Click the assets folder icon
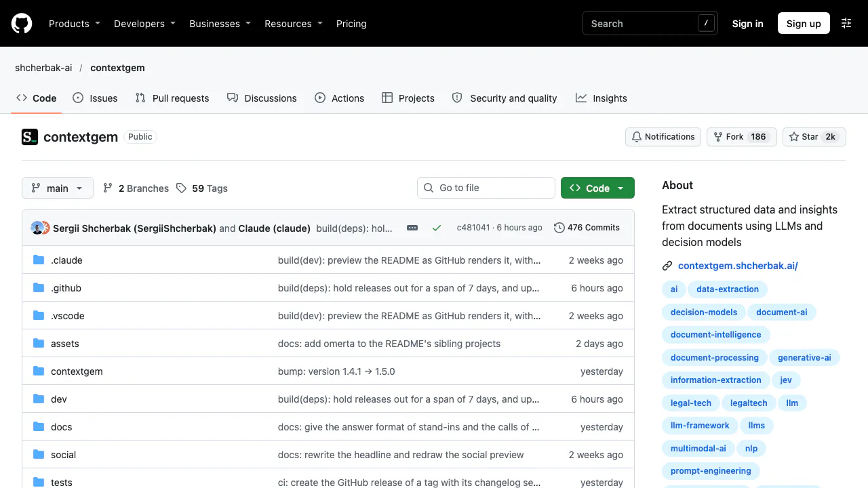 click(x=39, y=344)
